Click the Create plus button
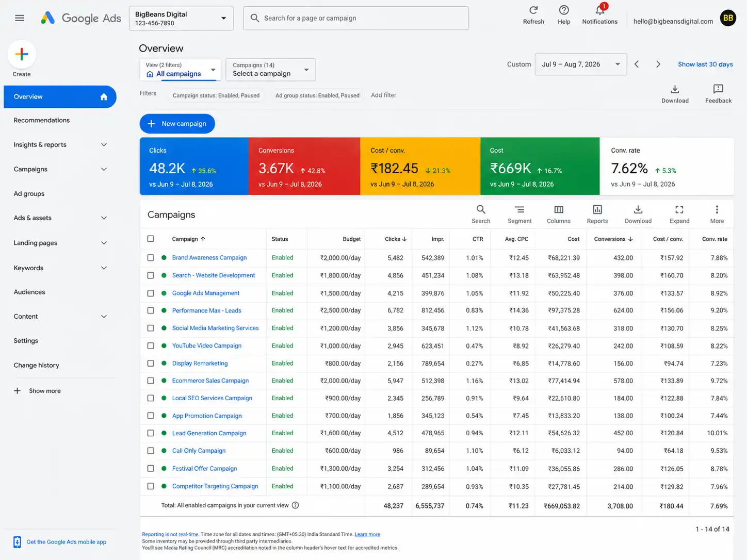Image resolution: width=747 pixels, height=560 pixels. [x=22, y=54]
